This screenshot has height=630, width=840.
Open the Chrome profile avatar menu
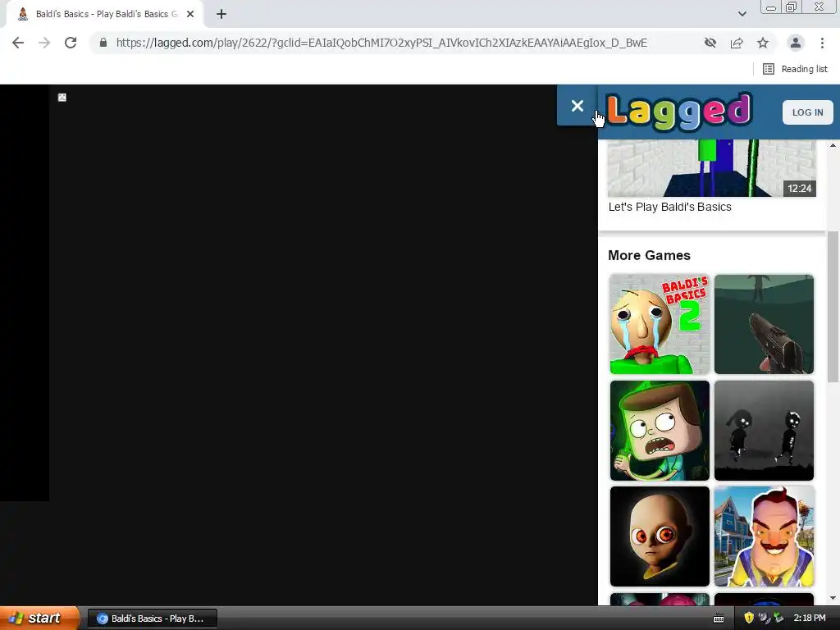pos(796,43)
